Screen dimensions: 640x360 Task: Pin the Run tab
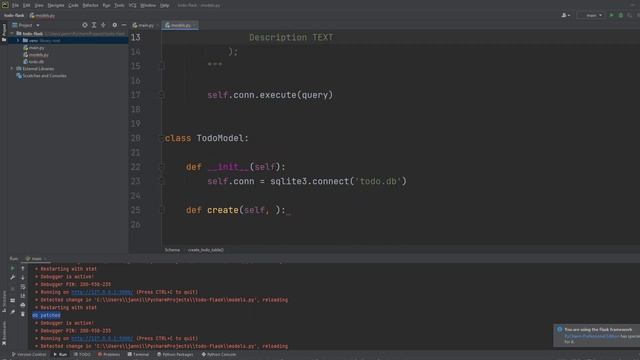(13, 312)
